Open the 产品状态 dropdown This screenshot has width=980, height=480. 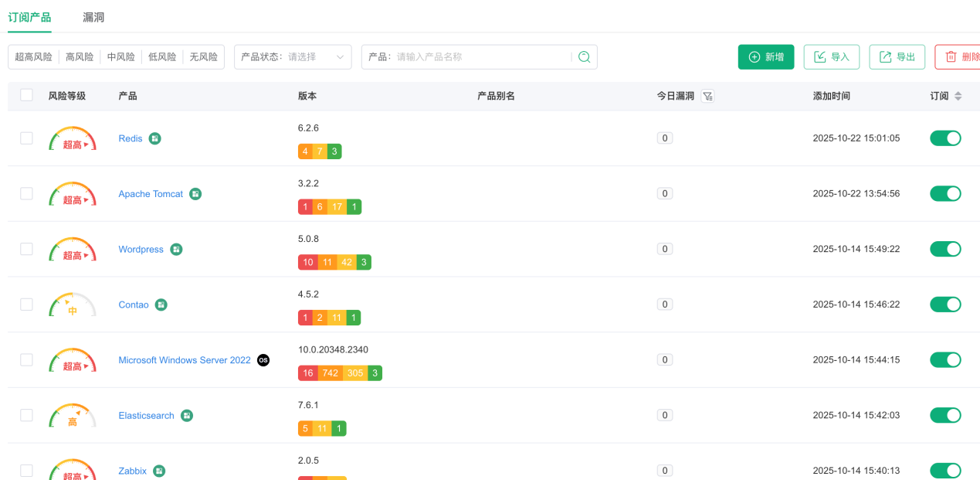pyautogui.click(x=293, y=56)
